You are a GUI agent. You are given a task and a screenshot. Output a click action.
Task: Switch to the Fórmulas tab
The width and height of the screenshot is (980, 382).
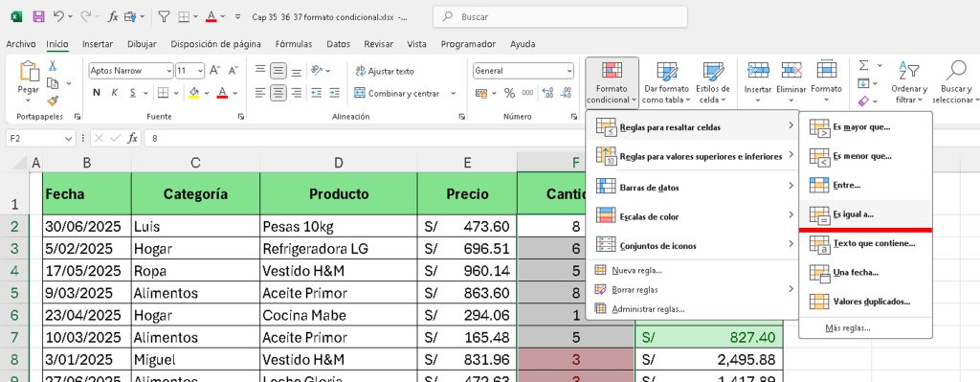tap(294, 44)
